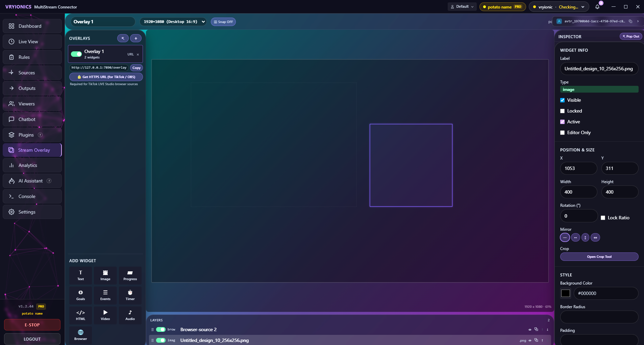644x345 pixels.
Task: Toggle the Visible checkbox
Action: (x=563, y=100)
